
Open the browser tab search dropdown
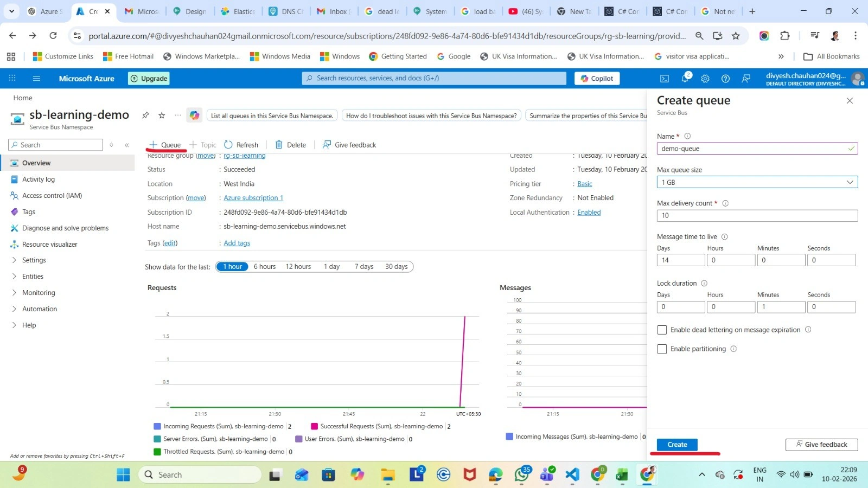(x=11, y=11)
